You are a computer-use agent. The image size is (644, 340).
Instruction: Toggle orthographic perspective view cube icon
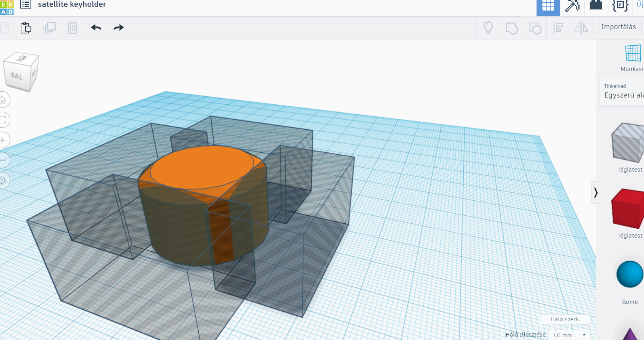coord(3,180)
